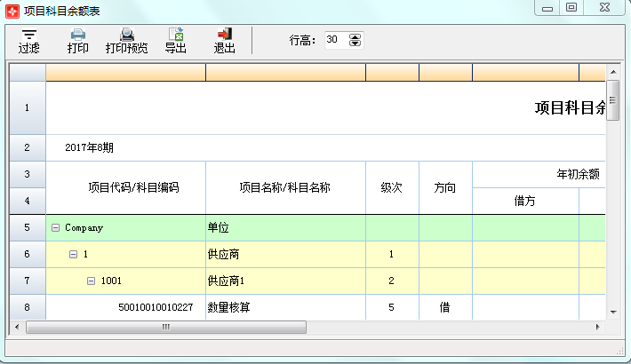
Task: Click the code 50010010010227 cell
Action: (x=126, y=307)
